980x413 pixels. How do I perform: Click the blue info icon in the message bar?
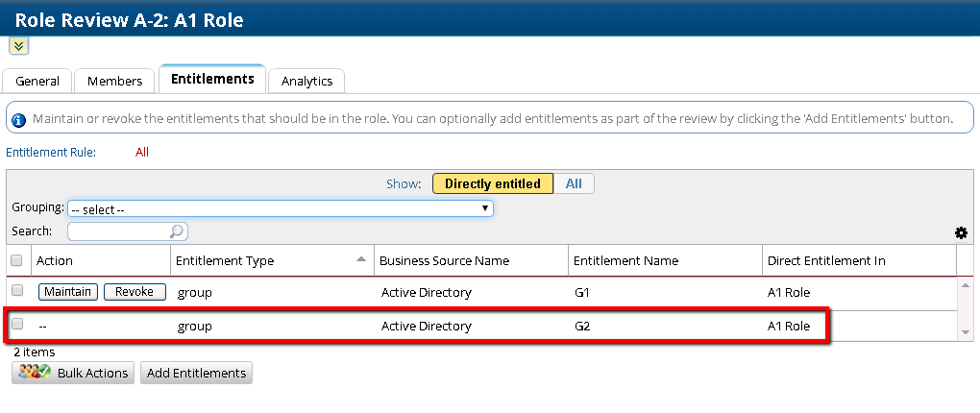(x=19, y=119)
